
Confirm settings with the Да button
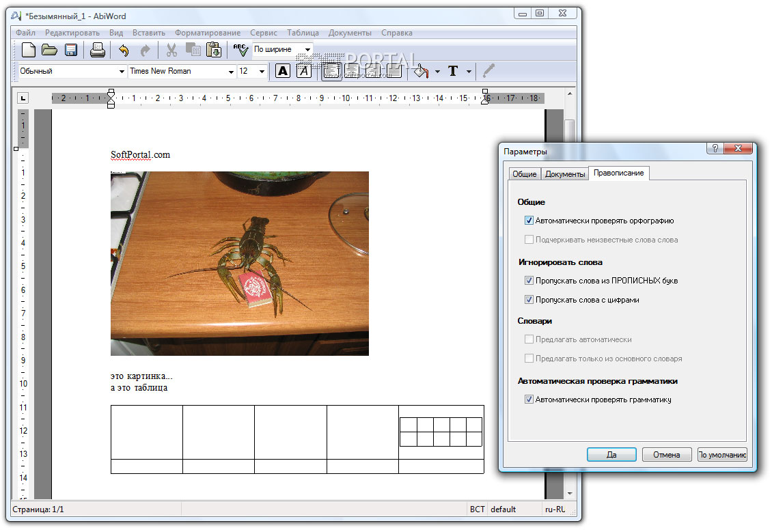pyautogui.click(x=611, y=455)
